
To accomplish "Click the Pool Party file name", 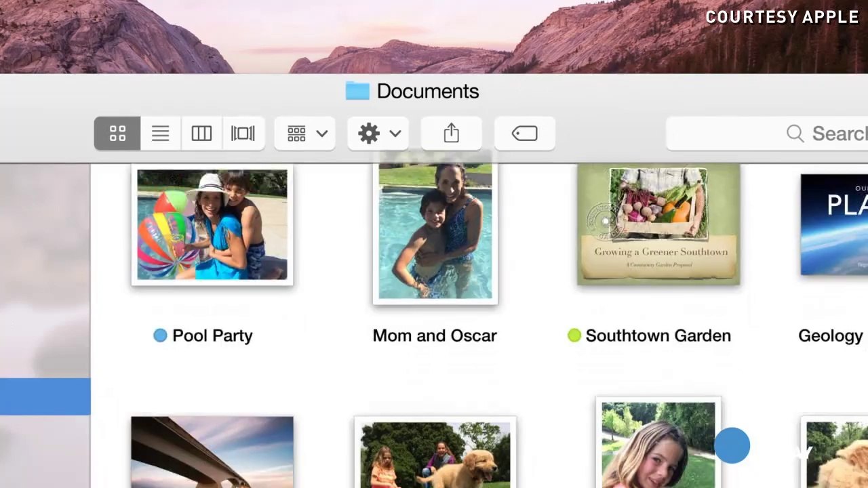I will (x=212, y=335).
